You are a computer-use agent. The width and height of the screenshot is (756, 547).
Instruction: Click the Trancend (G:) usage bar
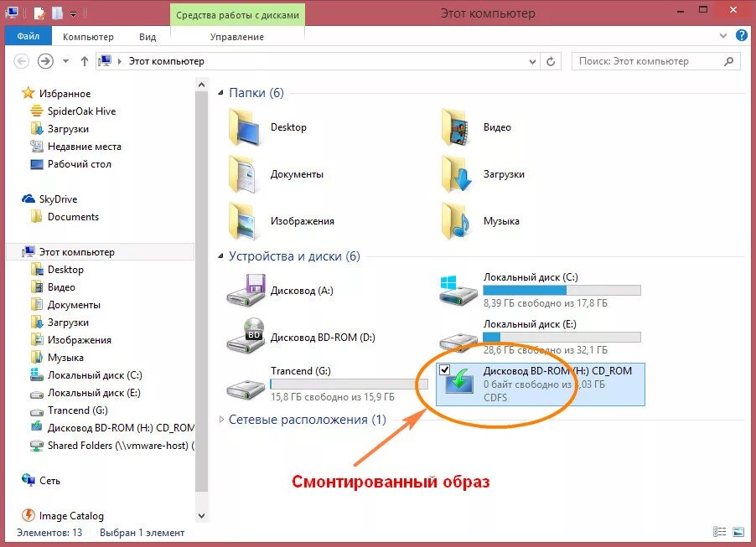349,384
